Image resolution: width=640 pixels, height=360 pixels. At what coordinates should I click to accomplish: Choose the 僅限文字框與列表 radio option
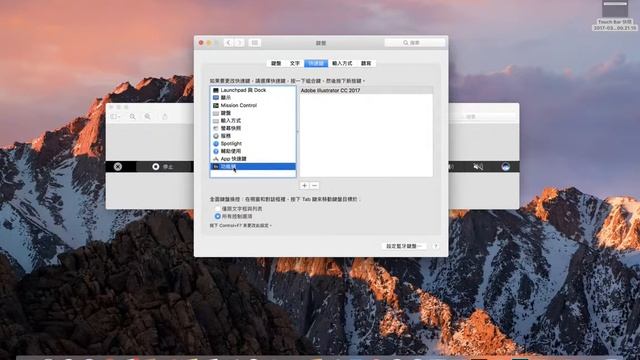pyautogui.click(x=217, y=209)
